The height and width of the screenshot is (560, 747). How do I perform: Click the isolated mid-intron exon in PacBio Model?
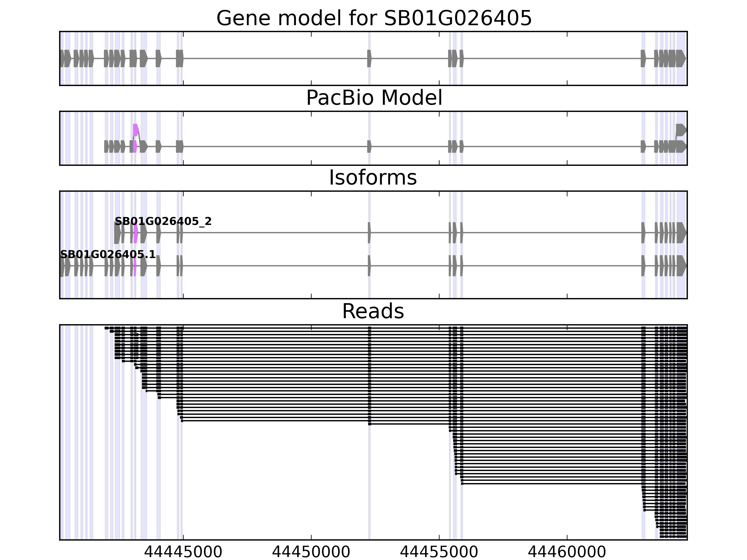click(369, 147)
